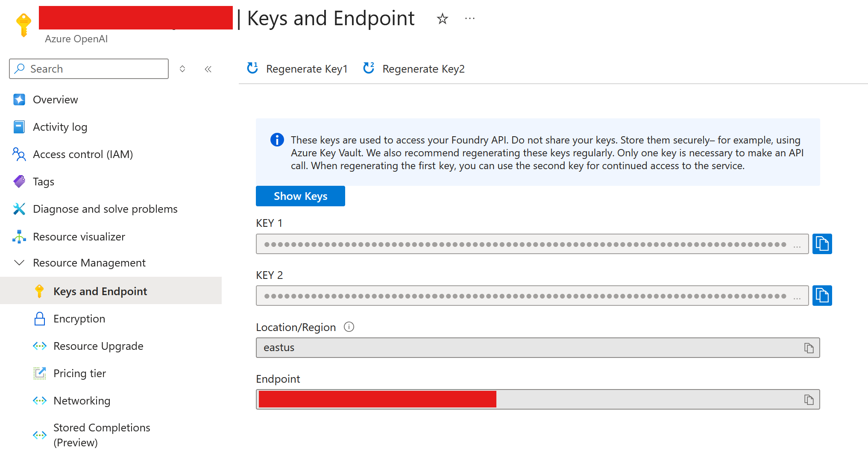Show the hidden API keys
Viewport: 868px width, 457px height.
pyautogui.click(x=300, y=196)
